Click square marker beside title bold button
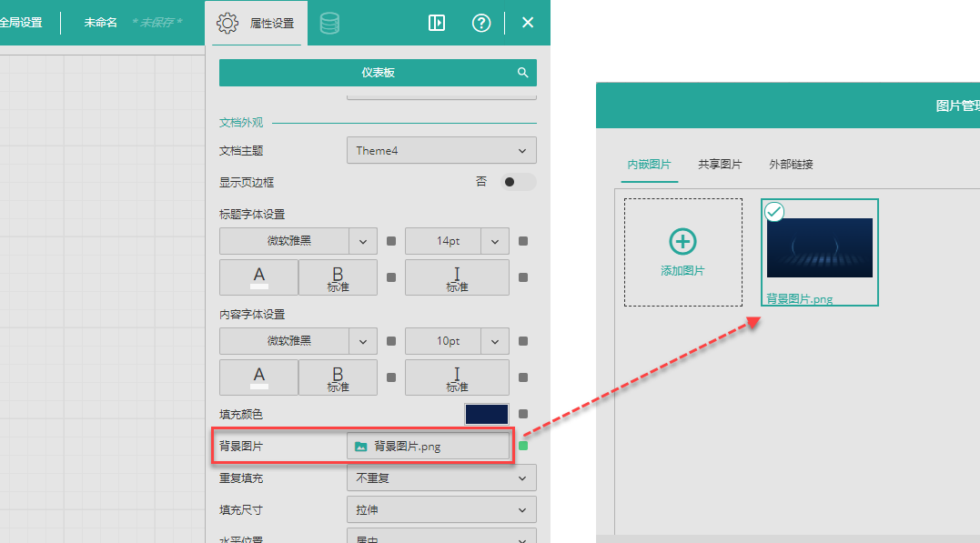Screen dimensions: 980x543 pyautogui.click(x=391, y=277)
